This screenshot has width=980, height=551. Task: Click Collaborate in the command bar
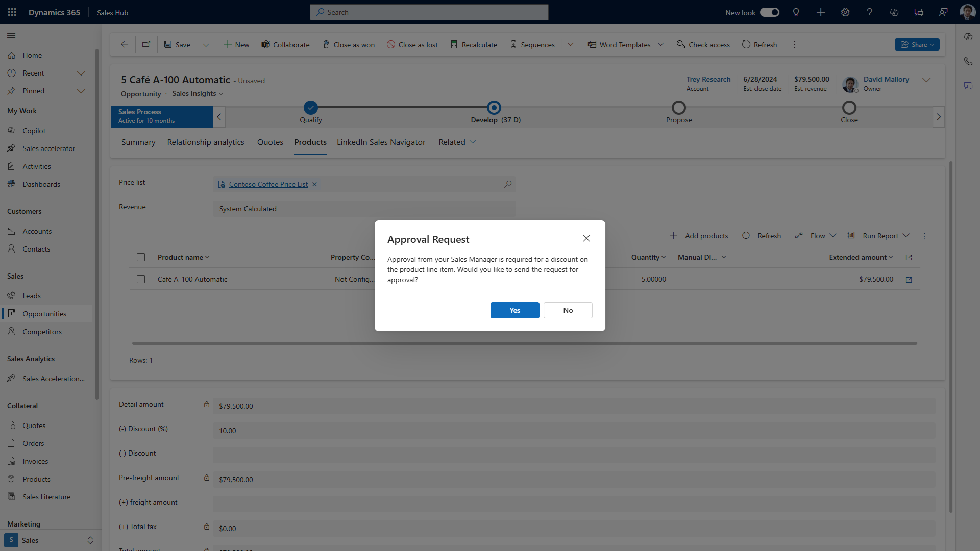(285, 45)
